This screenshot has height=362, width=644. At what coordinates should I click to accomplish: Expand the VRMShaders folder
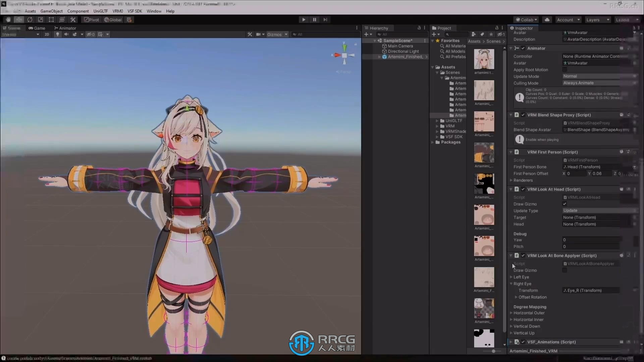(437, 131)
